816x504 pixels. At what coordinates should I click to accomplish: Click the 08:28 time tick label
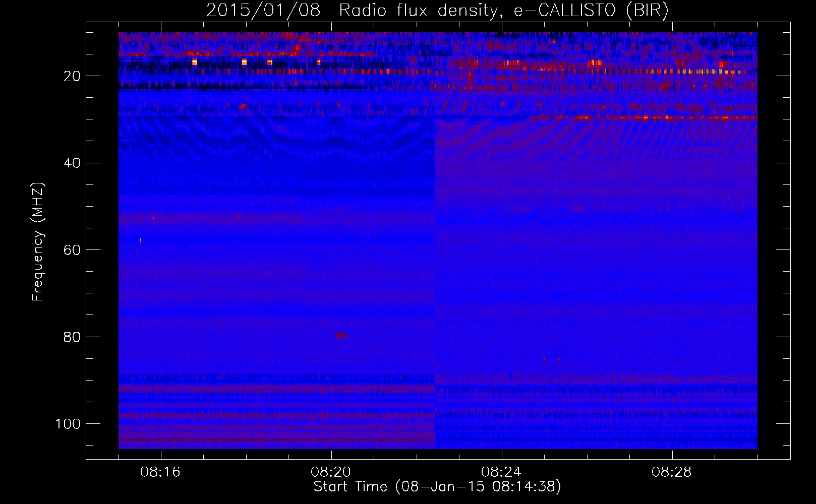672,472
